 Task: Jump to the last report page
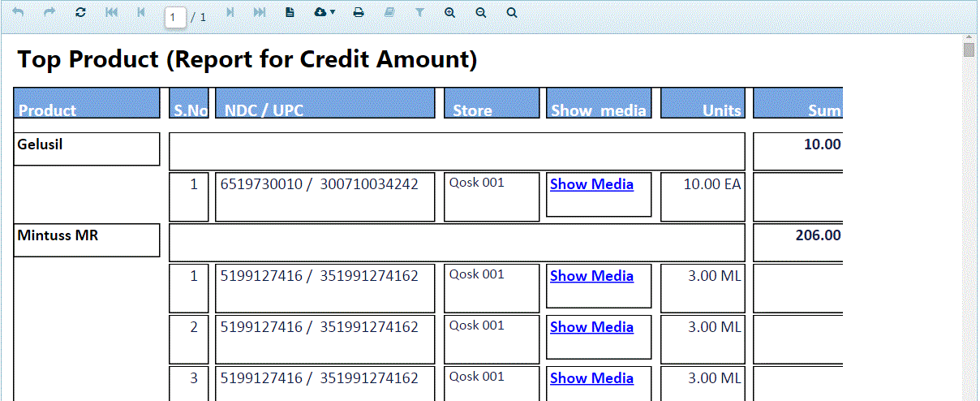tap(260, 12)
